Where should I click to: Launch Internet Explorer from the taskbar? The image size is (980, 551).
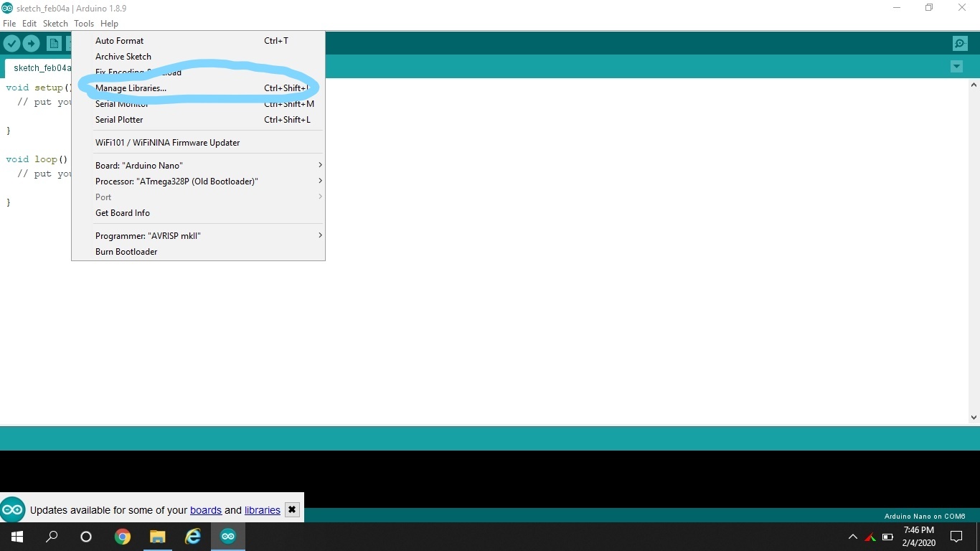coord(193,537)
